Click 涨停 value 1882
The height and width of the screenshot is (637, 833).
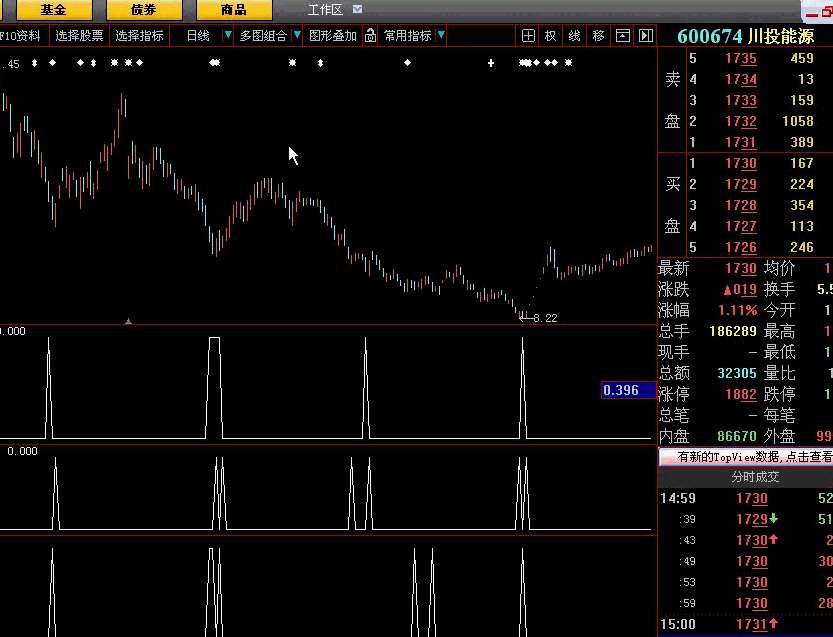(x=741, y=394)
